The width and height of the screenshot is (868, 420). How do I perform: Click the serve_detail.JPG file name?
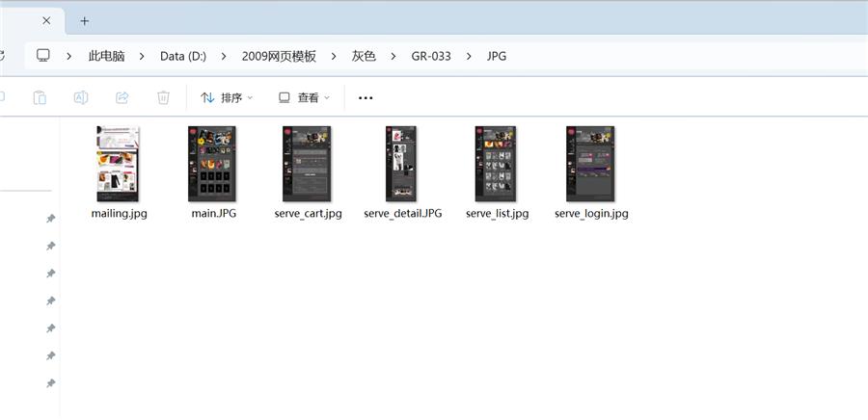pos(403,213)
